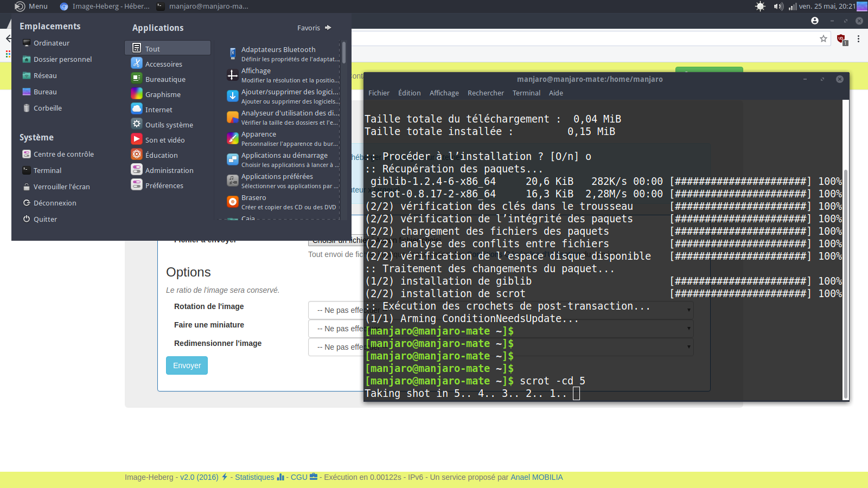
Task: Click the volume icon in system tray
Action: tap(778, 7)
